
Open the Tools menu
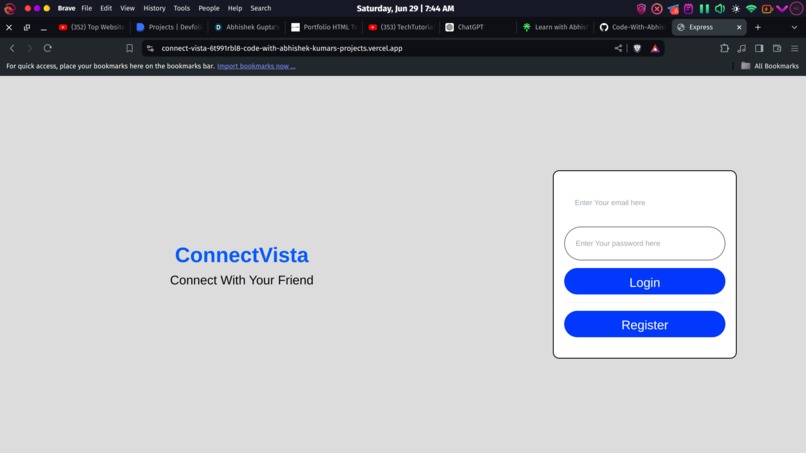[181, 8]
